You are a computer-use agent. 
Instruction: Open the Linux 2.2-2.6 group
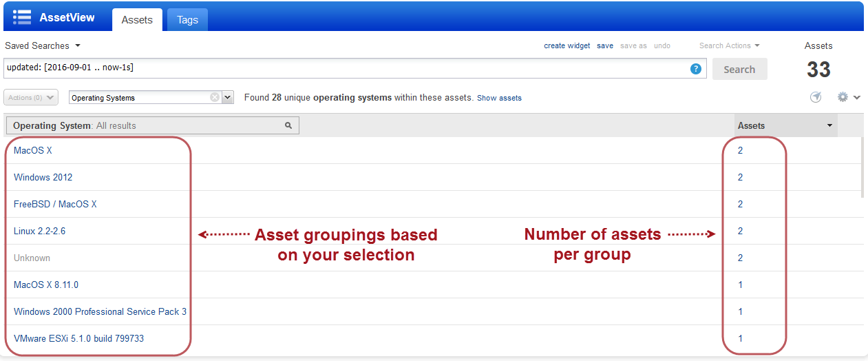coord(39,231)
